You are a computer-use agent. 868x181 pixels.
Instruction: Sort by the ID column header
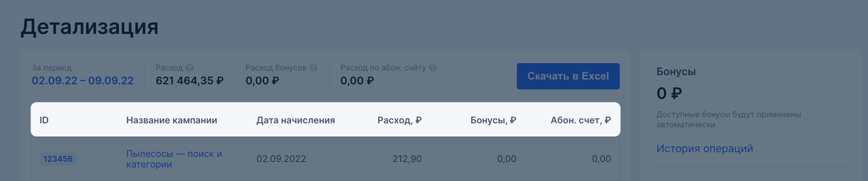(44, 120)
